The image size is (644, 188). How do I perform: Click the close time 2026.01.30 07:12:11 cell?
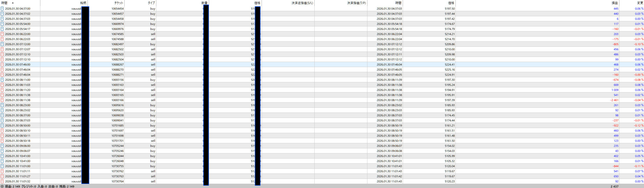tap(389, 54)
